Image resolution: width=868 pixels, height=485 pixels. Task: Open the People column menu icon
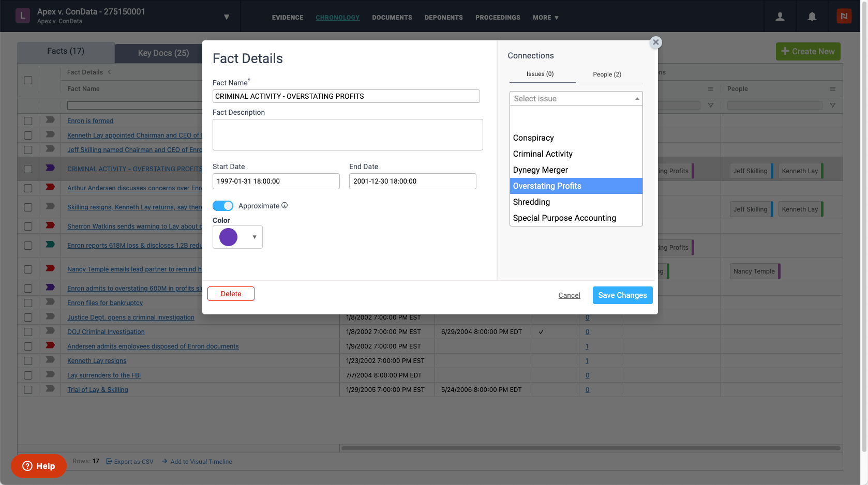pyautogui.click(x=832, y=89)
